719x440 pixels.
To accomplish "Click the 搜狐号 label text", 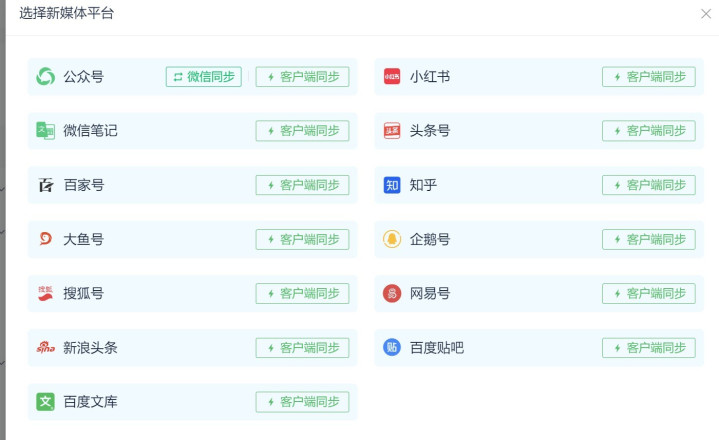I will [83, 293].
